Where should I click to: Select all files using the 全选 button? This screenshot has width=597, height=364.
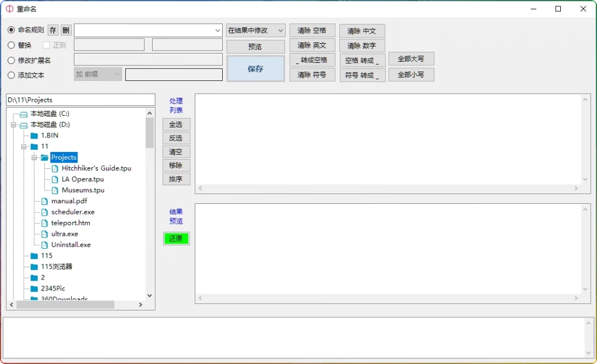[176, 124]
